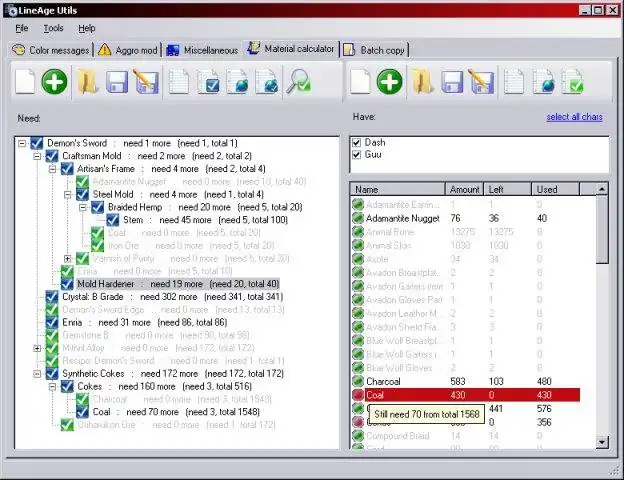Toggle the Artisan's Frame checkbox

67,169
